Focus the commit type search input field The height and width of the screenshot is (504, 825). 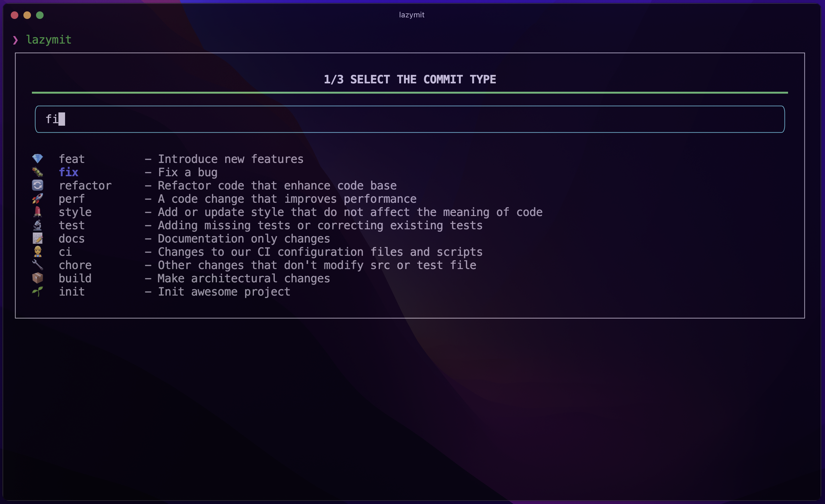(x=409, y=119)
